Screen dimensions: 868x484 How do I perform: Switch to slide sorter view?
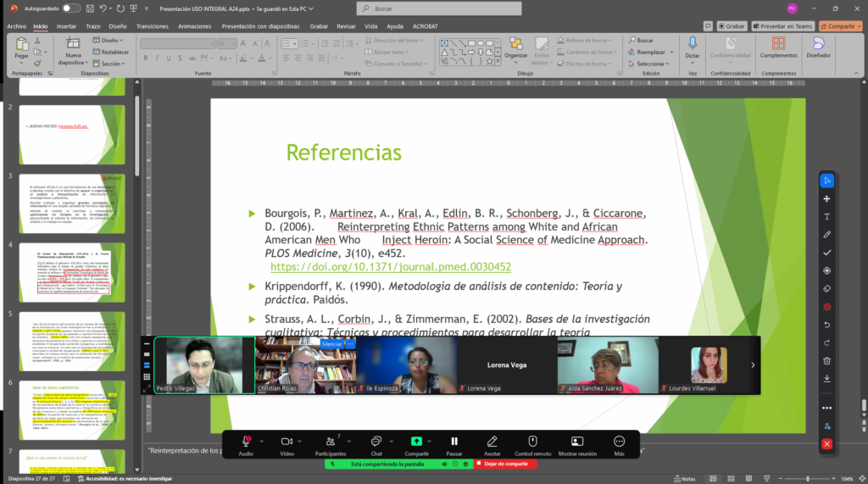click(731, 478)
